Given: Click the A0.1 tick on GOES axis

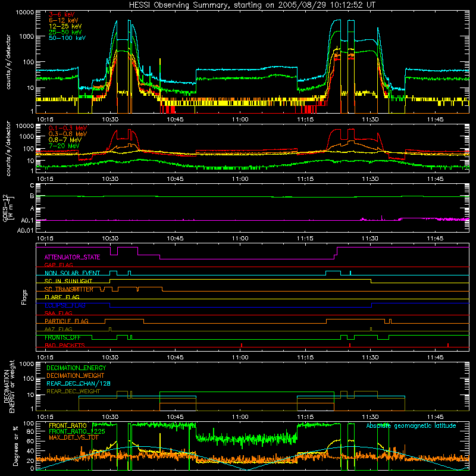Looking at the screenshot, I should pyautogui.click(x=27, y=221).
